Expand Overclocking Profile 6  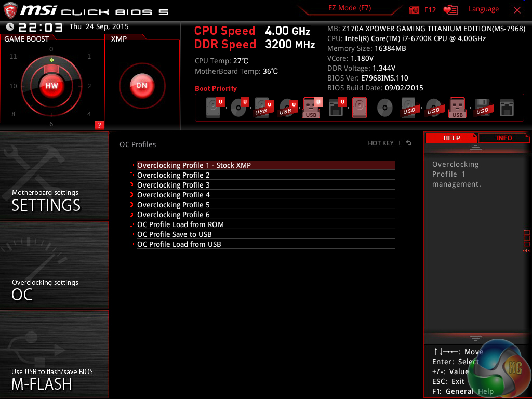click(x=266, y=215)
